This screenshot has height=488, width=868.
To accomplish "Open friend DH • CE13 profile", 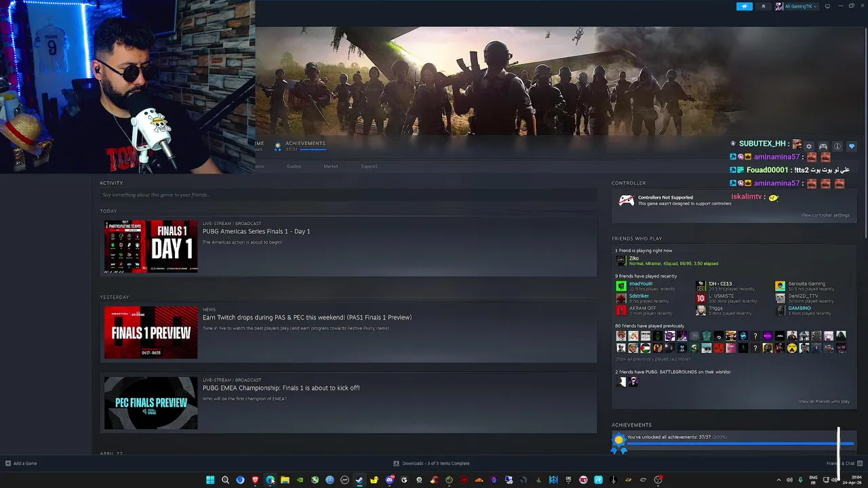I will 724,286.
